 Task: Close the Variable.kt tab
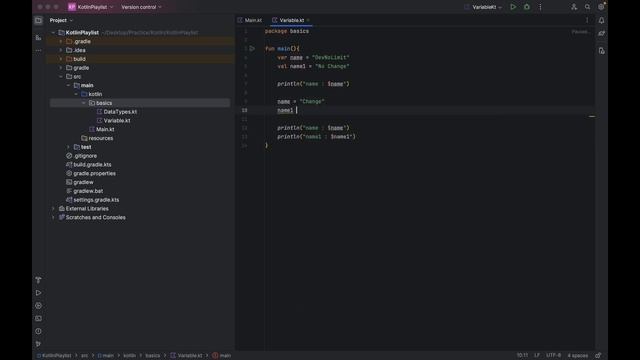point(308,20)
